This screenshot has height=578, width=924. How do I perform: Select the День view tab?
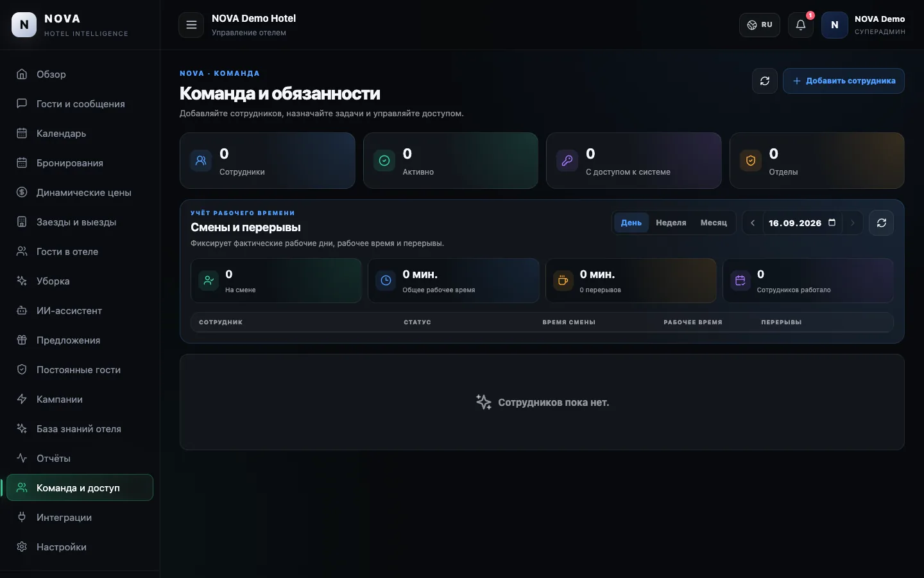(631, 223)
